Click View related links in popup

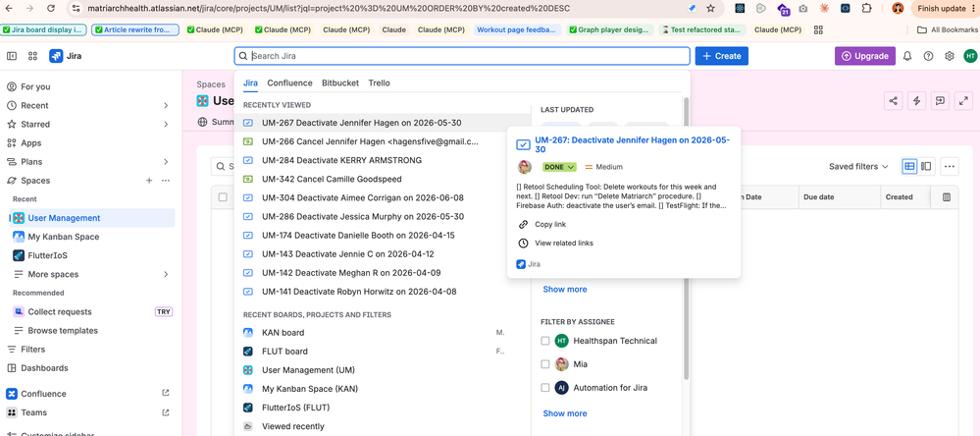(564, 243)
